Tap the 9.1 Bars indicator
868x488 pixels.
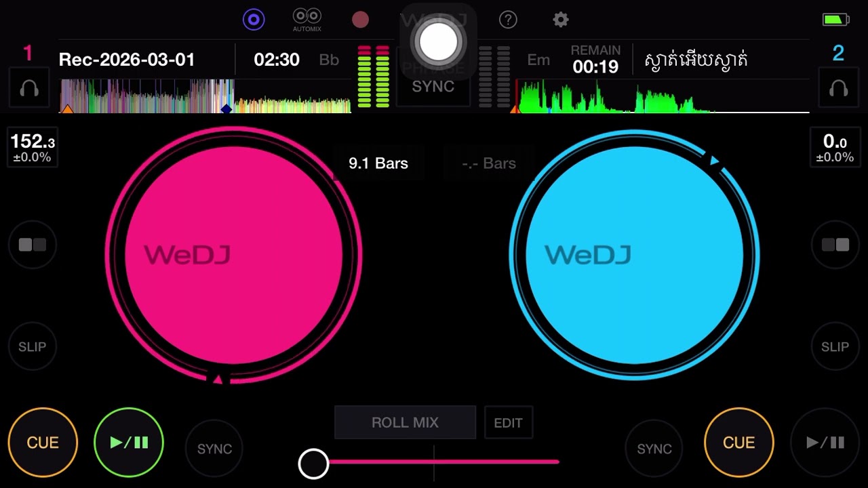point(378,163)
